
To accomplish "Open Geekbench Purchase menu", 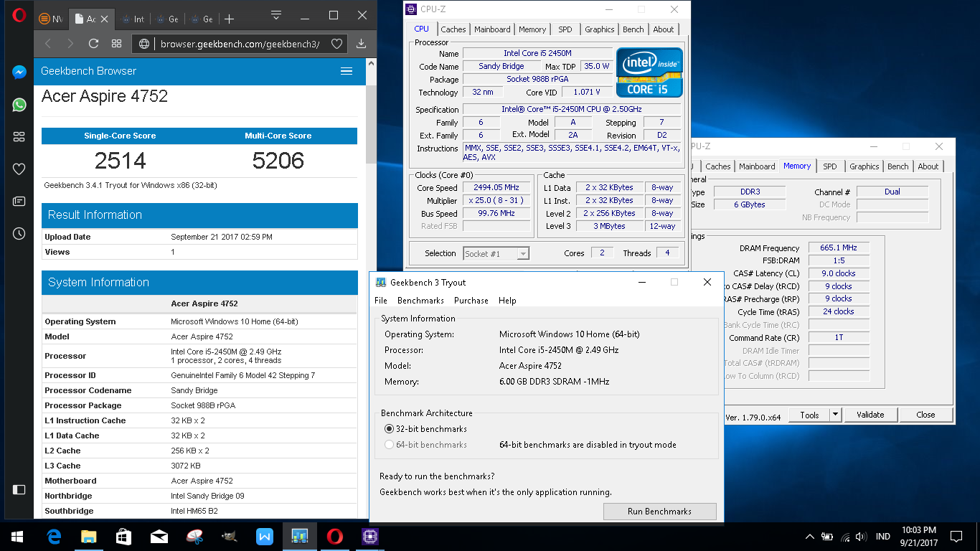I will 471,301.
